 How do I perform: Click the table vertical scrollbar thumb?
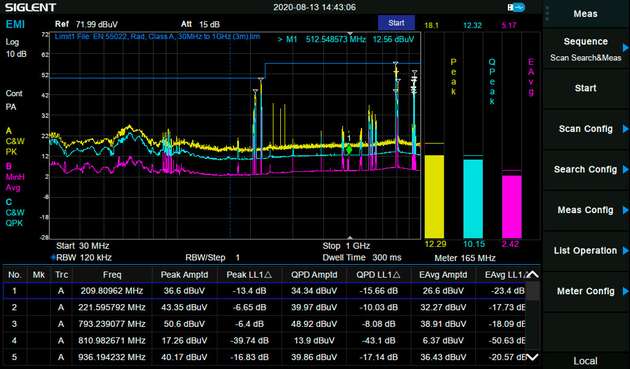tap(533, 291)
